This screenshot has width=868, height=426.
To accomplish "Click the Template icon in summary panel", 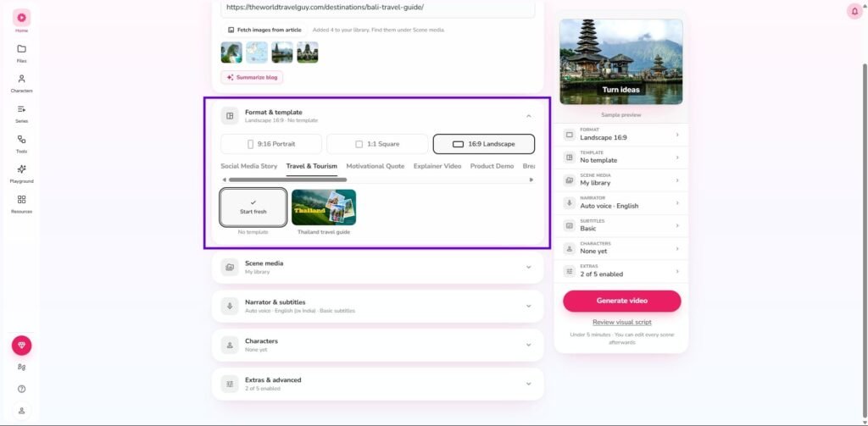I will click(569, 158).
